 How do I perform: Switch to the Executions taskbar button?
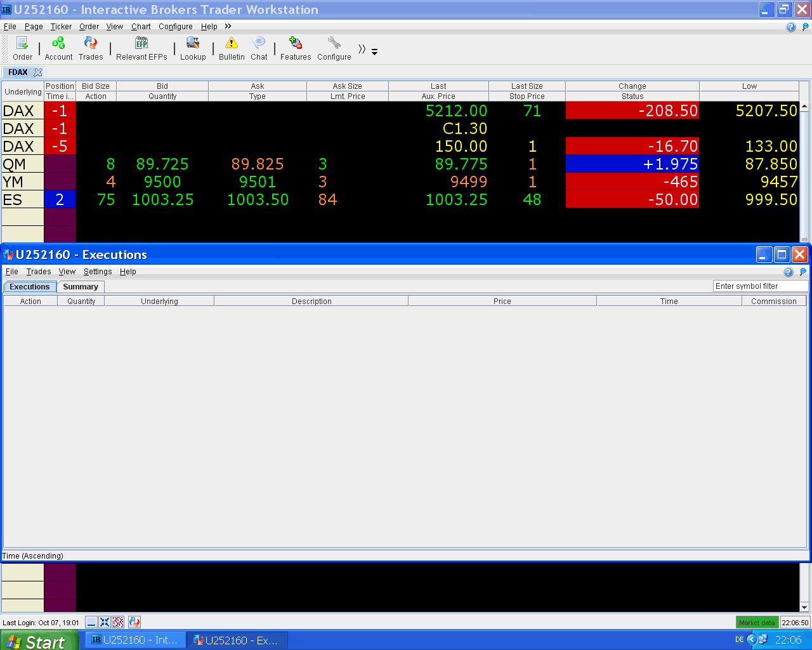point(237,640)
